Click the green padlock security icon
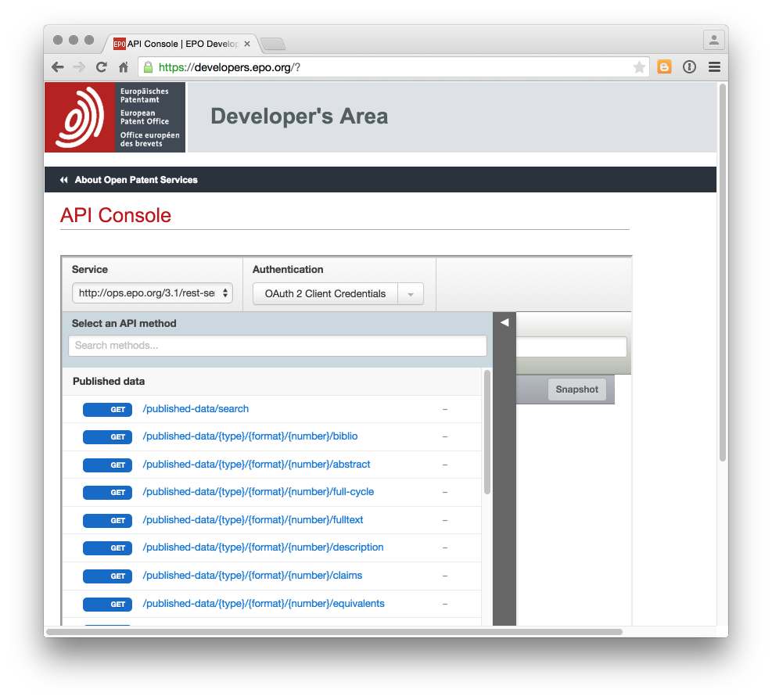 coord(148,67)
